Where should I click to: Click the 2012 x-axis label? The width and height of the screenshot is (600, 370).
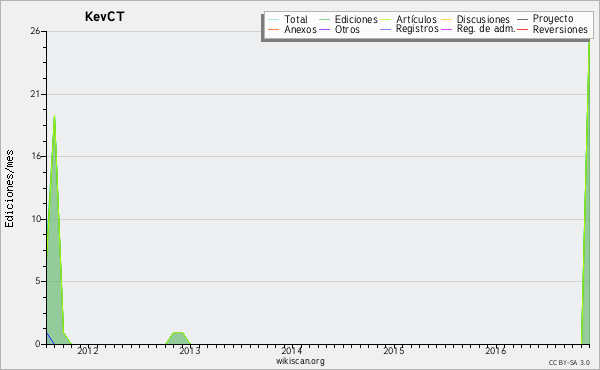click(x=88, y=350)
